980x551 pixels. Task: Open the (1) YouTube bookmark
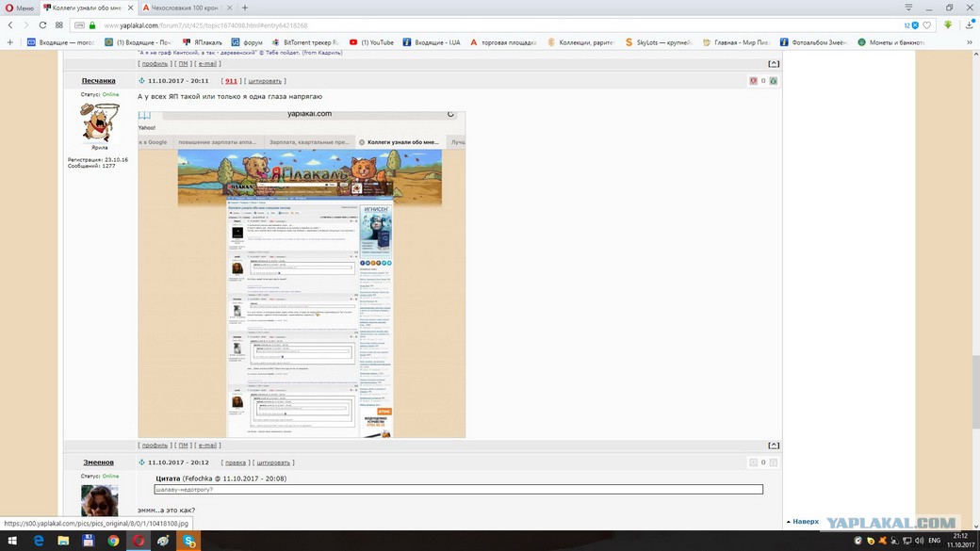371,42
